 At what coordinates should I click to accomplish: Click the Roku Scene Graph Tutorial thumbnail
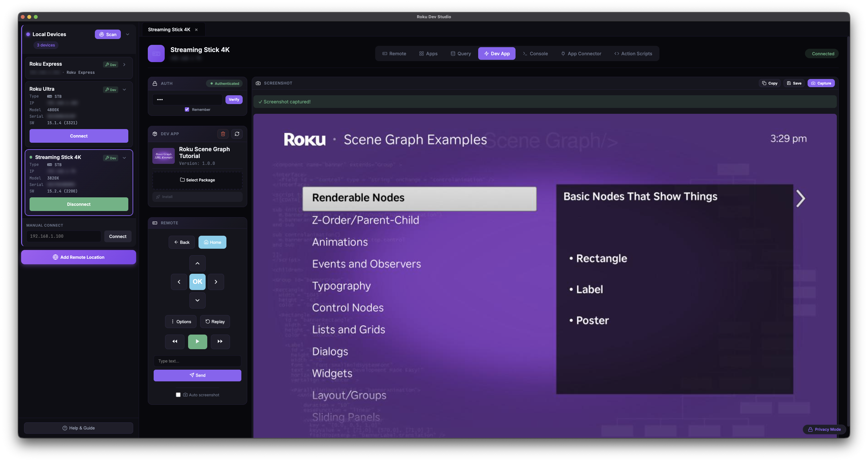click(x=163, y=156)
